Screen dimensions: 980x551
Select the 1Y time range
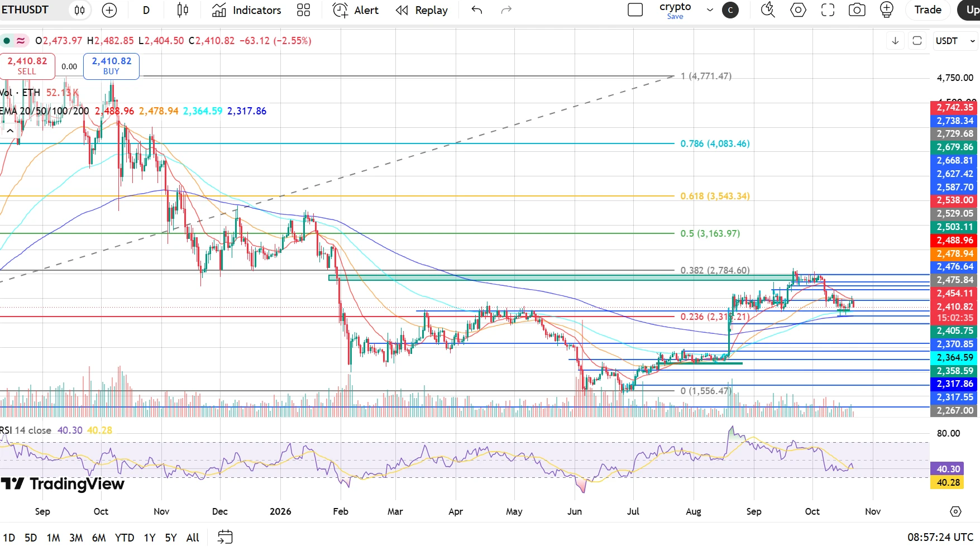click(150, 538)
